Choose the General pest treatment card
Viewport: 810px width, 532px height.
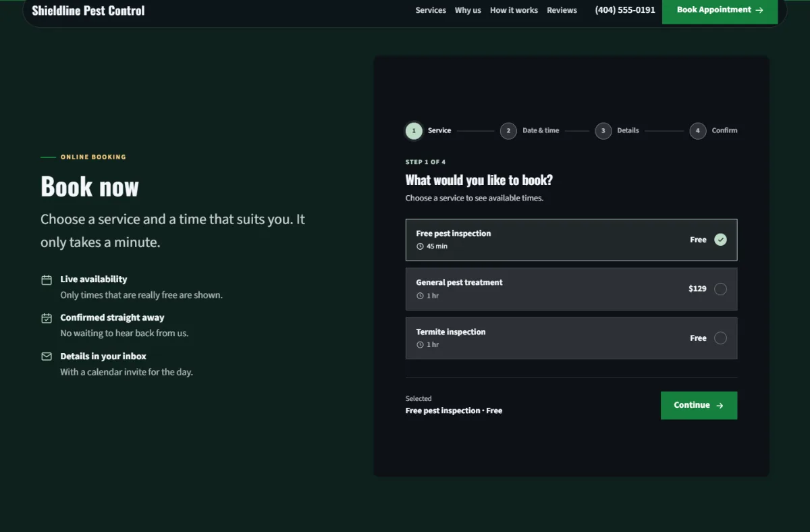click(571, 289)
